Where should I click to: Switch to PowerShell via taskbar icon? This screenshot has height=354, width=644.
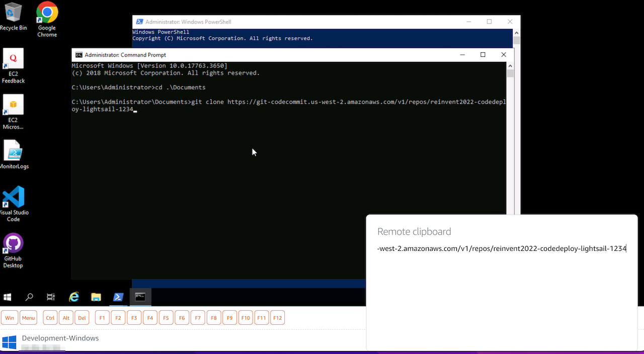point(118,297)
